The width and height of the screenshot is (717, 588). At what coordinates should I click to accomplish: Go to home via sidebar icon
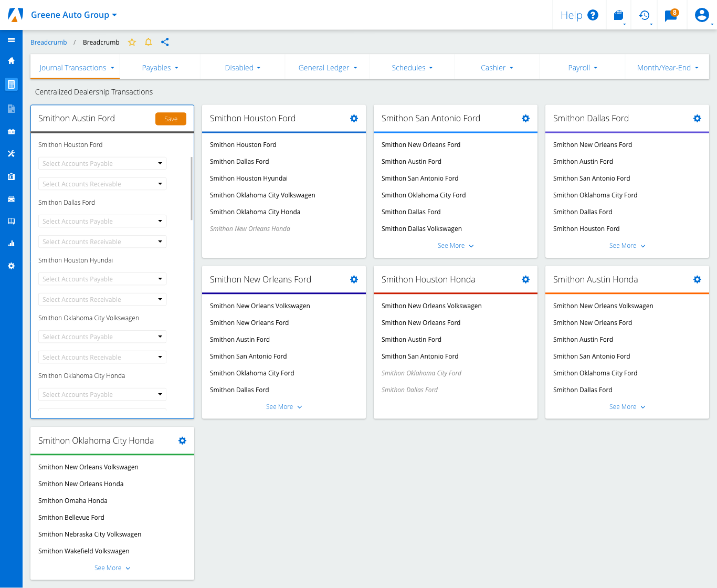point(11,61)
